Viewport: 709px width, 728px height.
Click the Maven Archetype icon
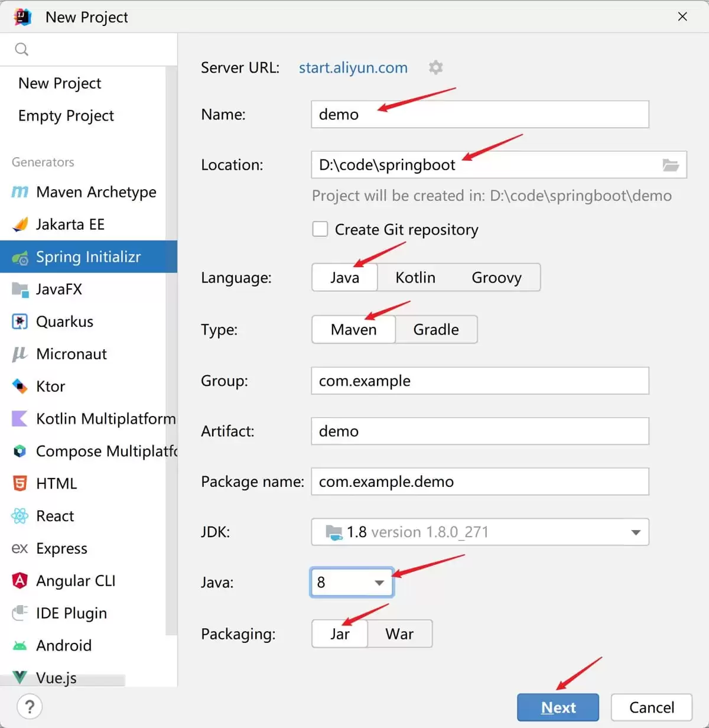19,192
